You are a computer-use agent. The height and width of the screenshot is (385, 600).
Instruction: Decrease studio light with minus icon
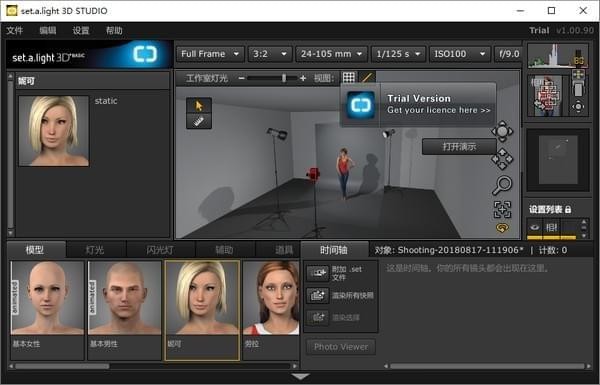[241, 78]
